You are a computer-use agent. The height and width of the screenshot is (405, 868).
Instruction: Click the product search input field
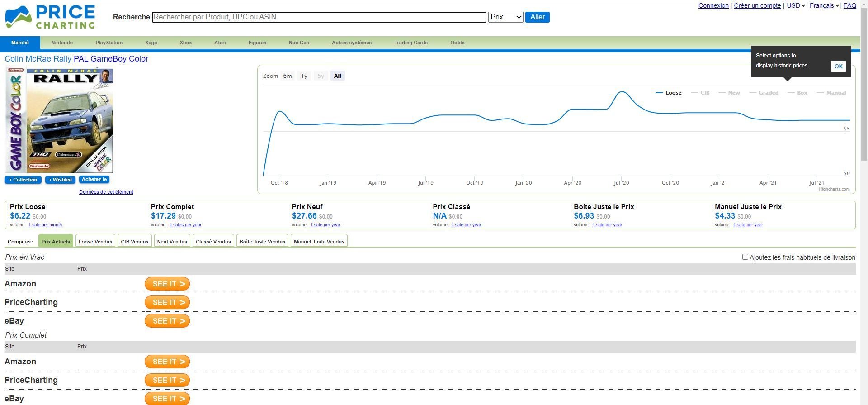tap(319, 17)
